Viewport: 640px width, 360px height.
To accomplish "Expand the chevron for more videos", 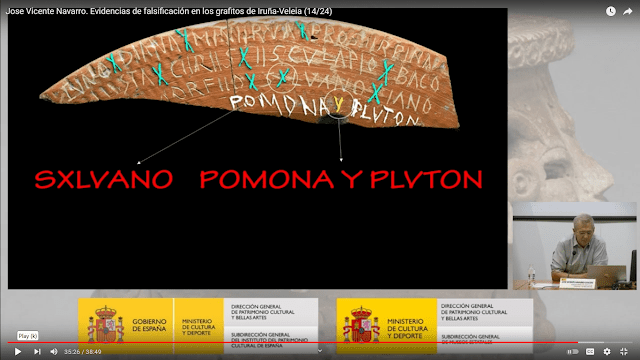I will (x=320, y=351).
